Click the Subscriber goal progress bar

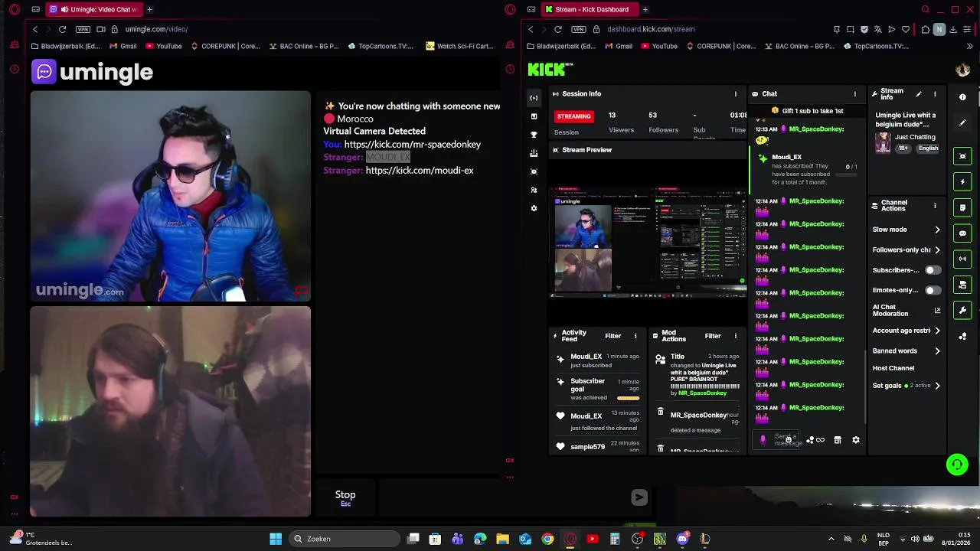(628, 398)
